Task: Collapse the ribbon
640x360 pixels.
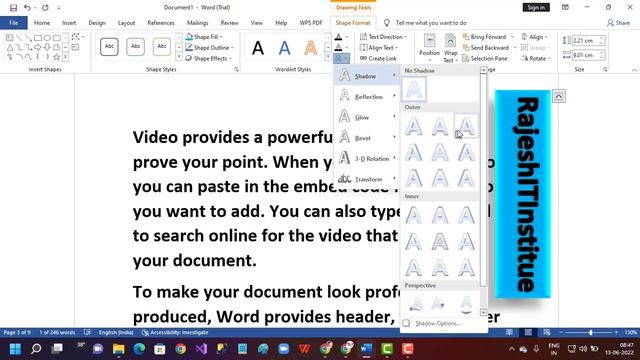Action: 634,70
